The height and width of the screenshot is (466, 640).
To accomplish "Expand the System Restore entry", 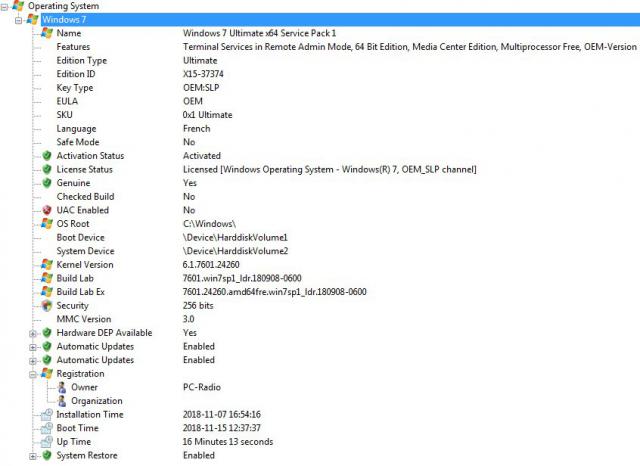I will pos(33,456).
